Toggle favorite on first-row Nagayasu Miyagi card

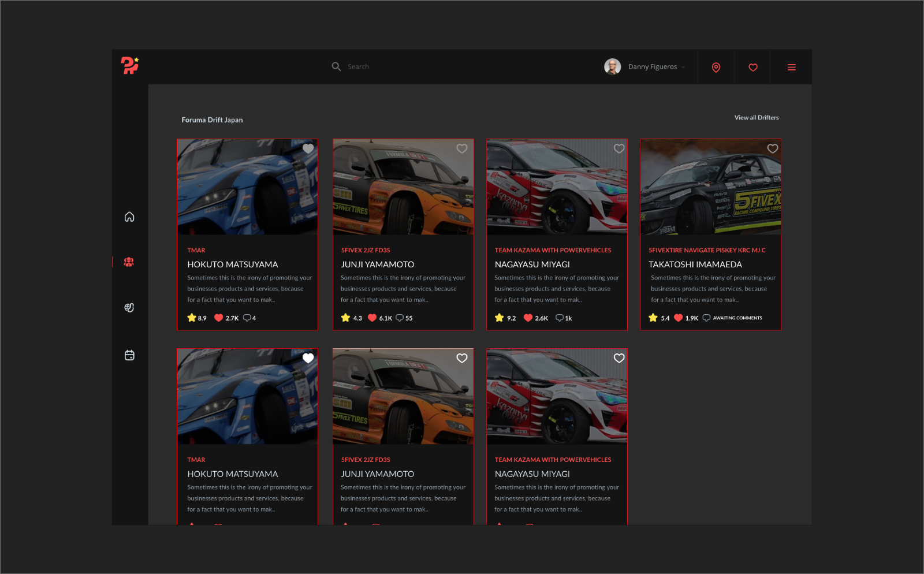click(x=619, y=148)
